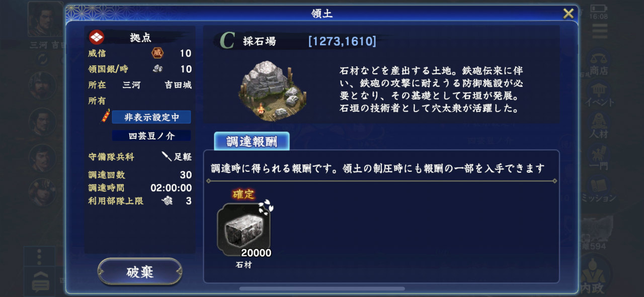Click the horizontal scrollbar at dialog bottom
The image size is (644, 297).
322,288
